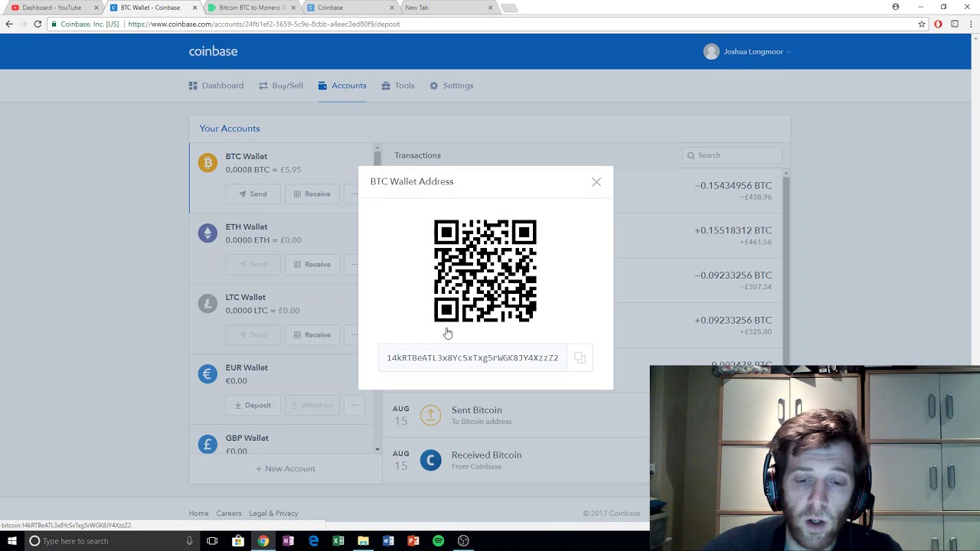The width and height of the screenshot is (980, 551).
Task: Click the BTC wallet address text field
Action: pos(472,358)
